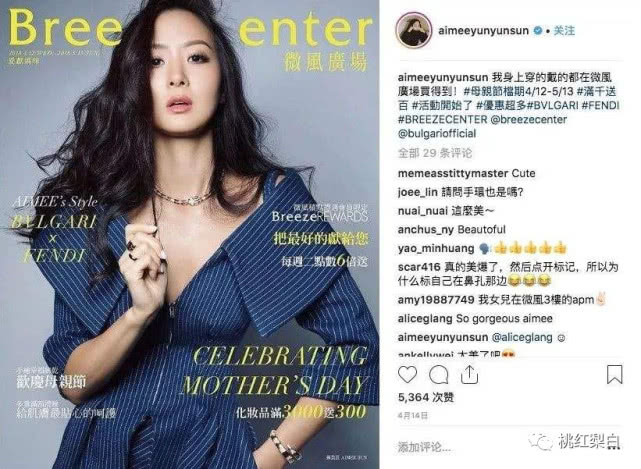Open header username aimeeyunyunsun
The image size is (641, 469).
tap(484, 31)
